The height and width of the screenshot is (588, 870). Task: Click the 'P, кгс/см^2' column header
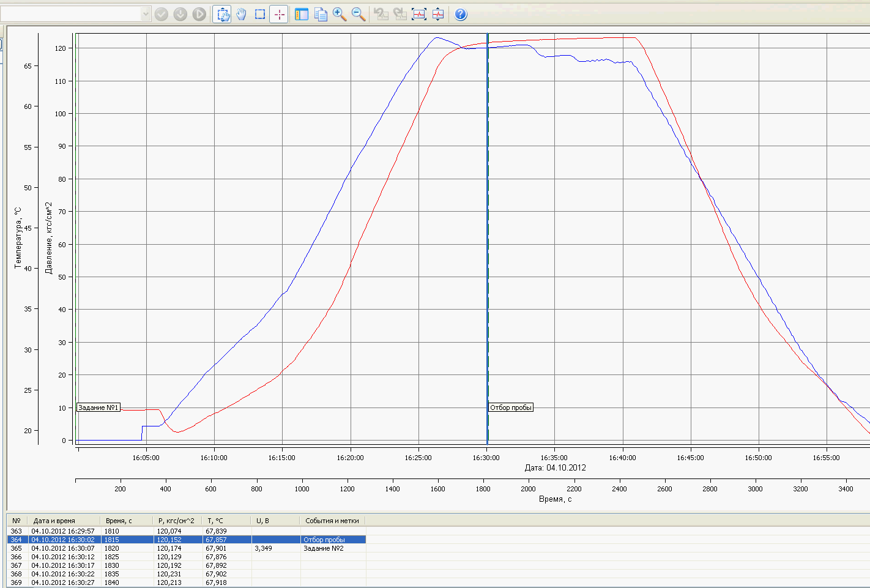click(176, 521)
